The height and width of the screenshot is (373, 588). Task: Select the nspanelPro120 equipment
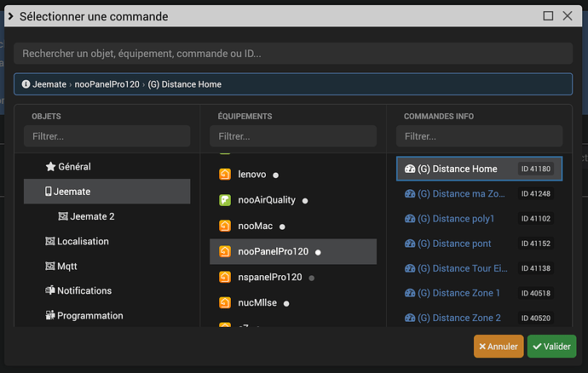293,277
